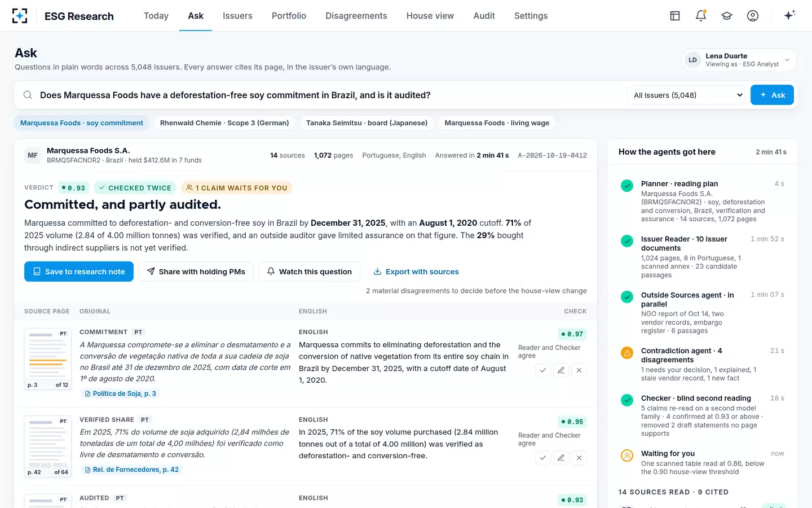This screenshot has width=812, height=508.
Task: Open the layout panel icon in header
Action: pos(675,16)
